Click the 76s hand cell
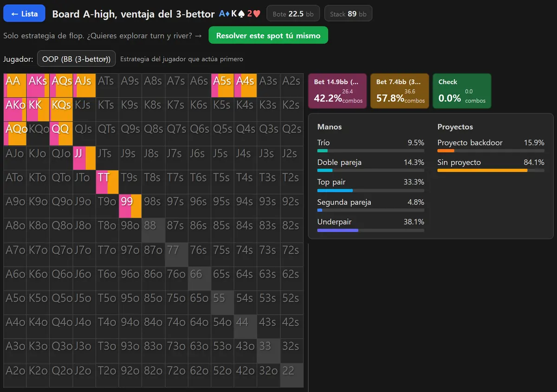Image resolution: width=557 pixels, height=392 pixels. (200, 254)
